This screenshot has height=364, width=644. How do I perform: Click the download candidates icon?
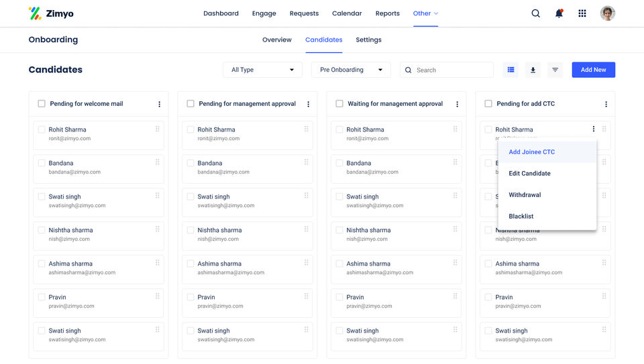(x=533, y=70)
